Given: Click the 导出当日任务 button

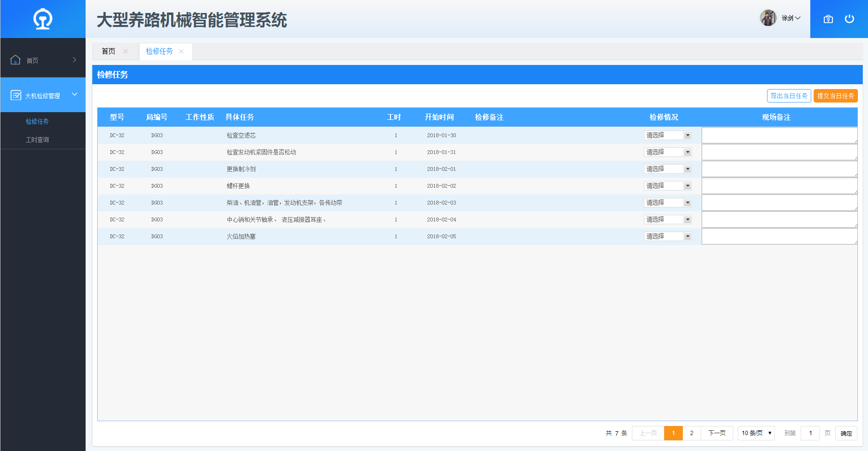Looking at the screenshot, I should point(789,96).
